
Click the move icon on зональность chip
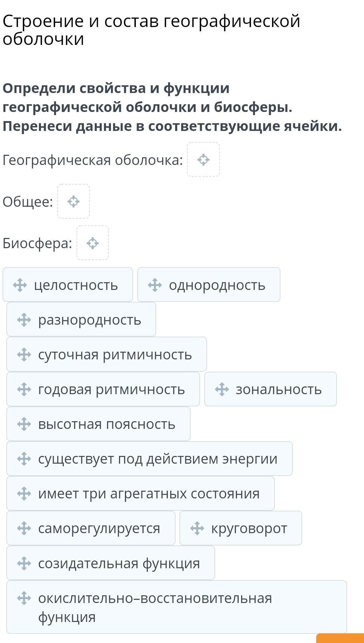222,389
